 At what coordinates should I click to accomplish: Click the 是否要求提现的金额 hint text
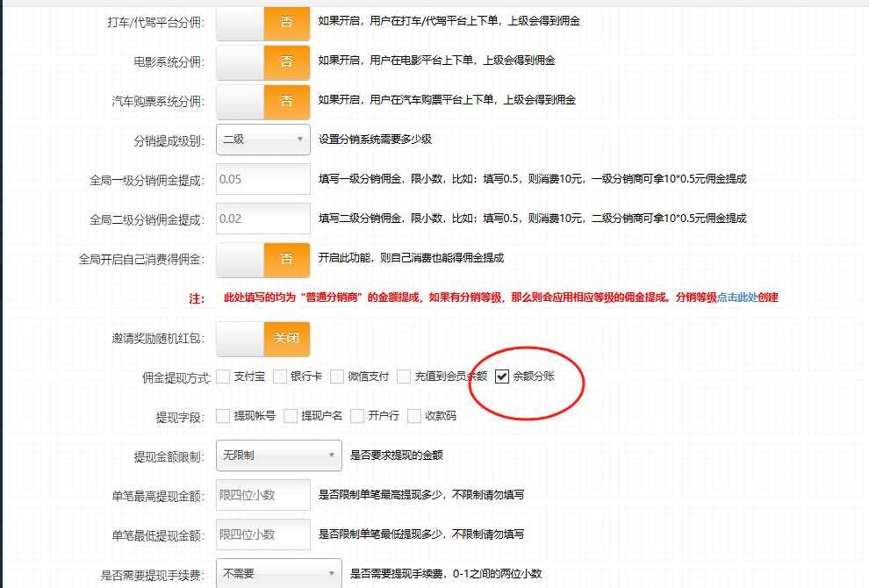pyautogui.click(x=397, y=455)
